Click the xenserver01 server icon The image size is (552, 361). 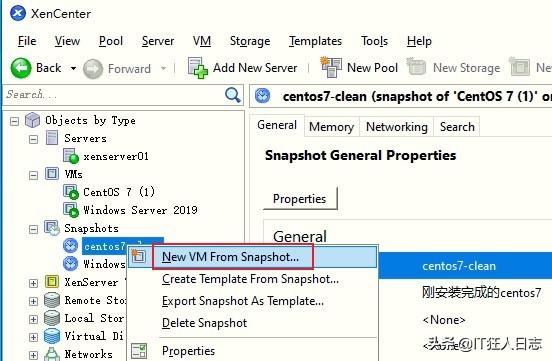click(x=71, y=156)
